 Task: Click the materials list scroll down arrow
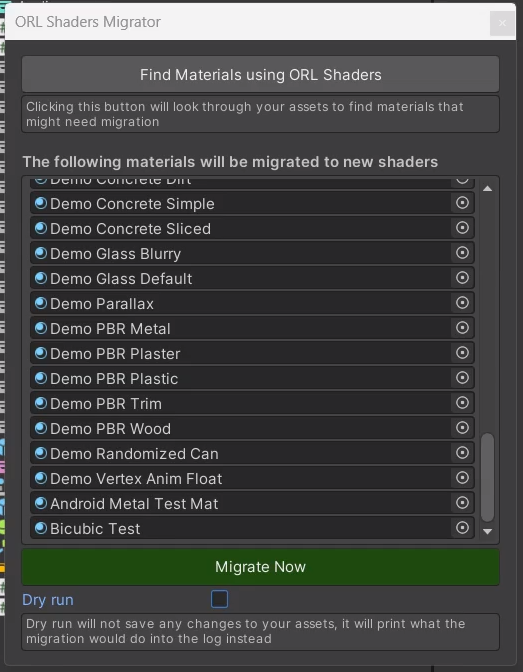487,531
